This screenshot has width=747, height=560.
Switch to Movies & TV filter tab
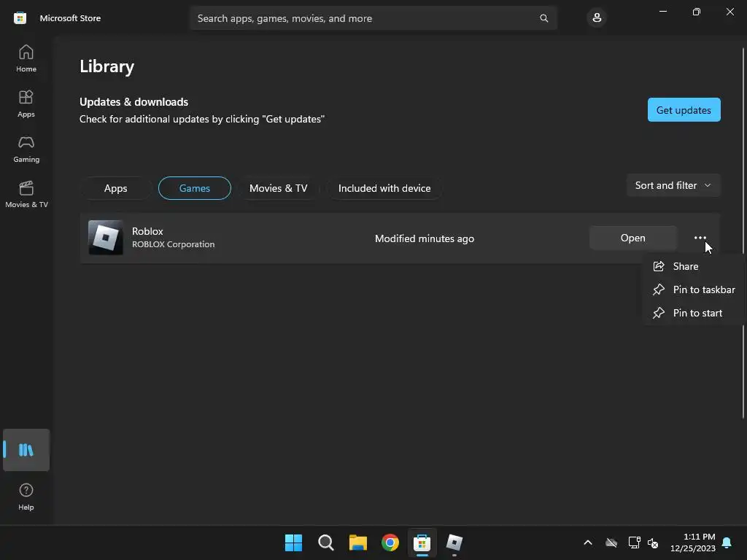click(278, 188)
